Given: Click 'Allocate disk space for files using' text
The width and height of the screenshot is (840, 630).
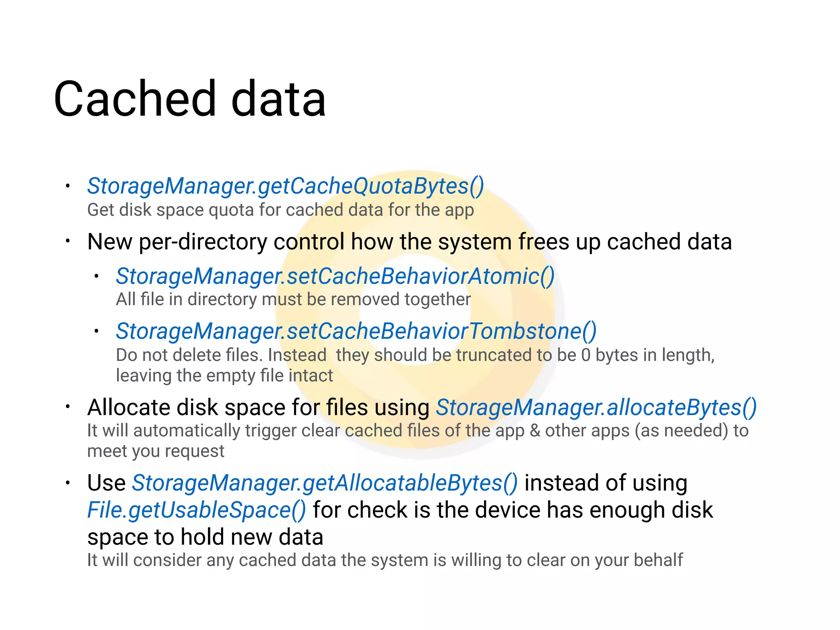Looking at the screenshot, I should [258, 408].
